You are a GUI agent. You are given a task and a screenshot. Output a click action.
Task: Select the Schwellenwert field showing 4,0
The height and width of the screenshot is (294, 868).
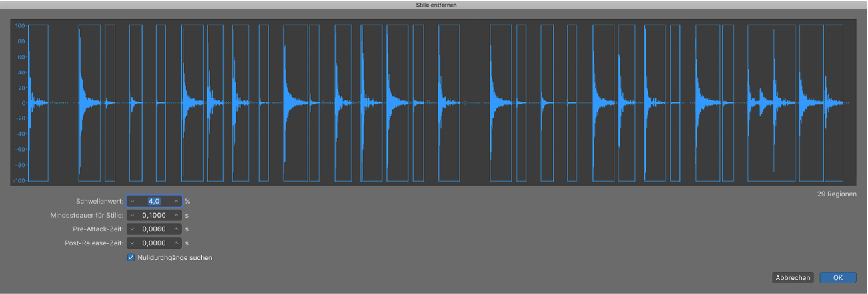(x=154, y=201)
